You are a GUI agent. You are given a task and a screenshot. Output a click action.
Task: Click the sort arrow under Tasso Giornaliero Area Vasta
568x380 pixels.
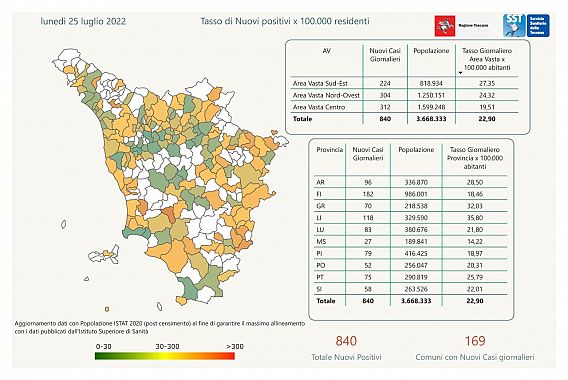[460, 73]
